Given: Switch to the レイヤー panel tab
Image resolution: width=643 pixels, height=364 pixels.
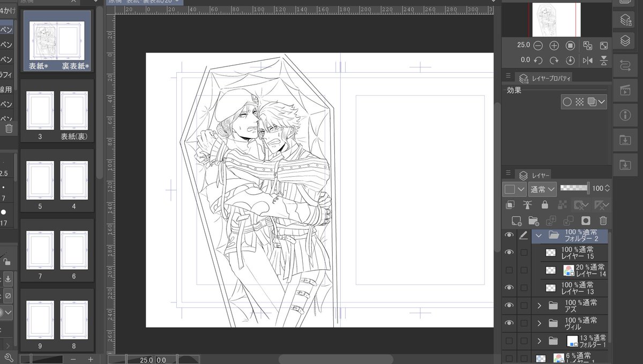Looking at the screenshot, I should 534,175.
